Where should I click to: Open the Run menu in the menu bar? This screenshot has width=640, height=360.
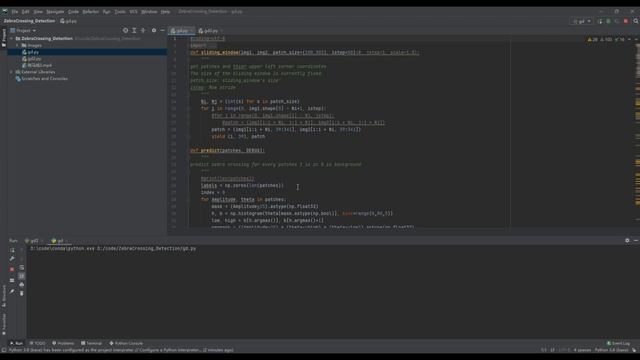(x=107, y=12)
